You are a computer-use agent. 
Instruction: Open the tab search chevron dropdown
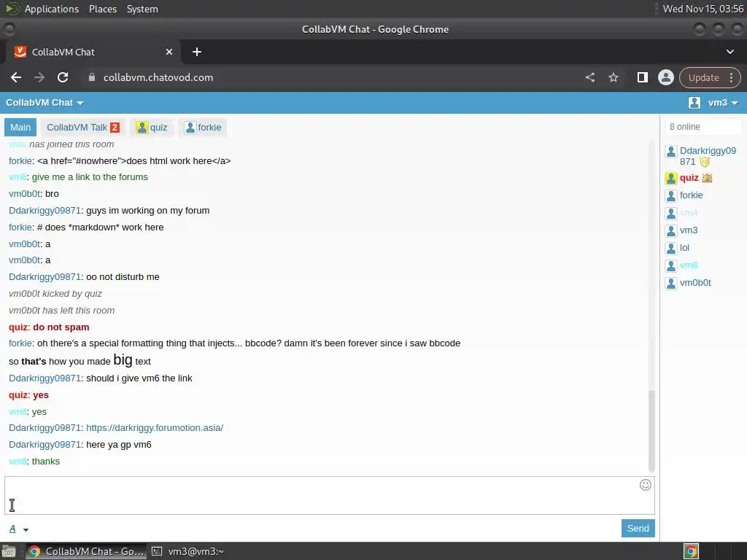(x=729, y=52)
